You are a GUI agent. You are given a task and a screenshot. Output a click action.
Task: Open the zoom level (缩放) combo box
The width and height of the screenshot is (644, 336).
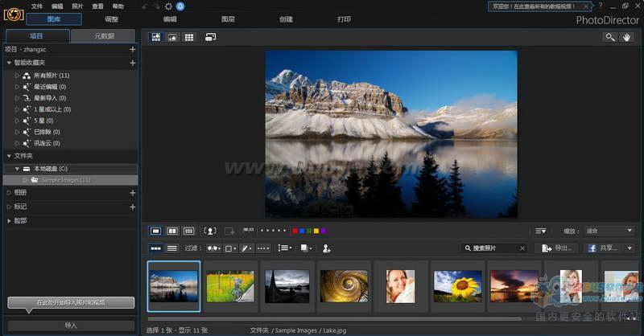click(609, 231)
